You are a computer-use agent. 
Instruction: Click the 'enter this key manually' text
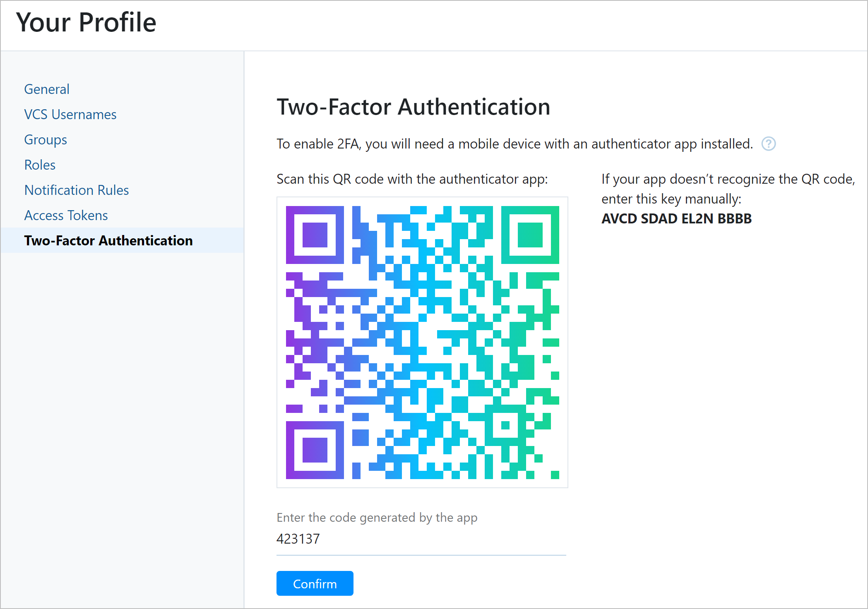(672, 199)
